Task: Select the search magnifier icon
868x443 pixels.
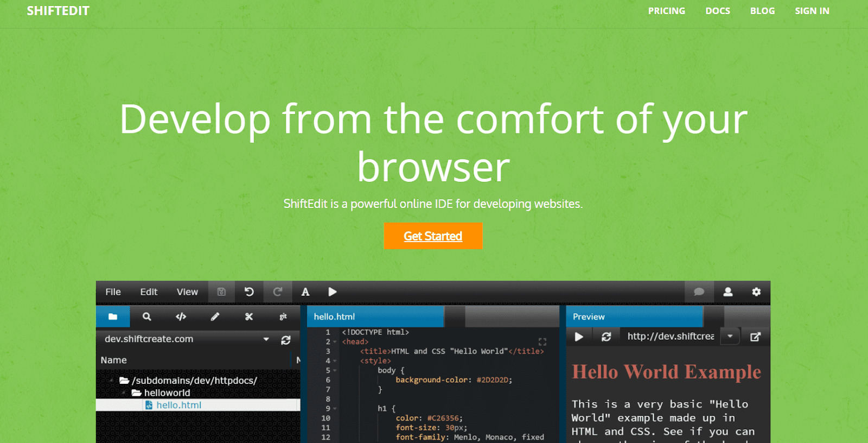Action: [146, 317]
